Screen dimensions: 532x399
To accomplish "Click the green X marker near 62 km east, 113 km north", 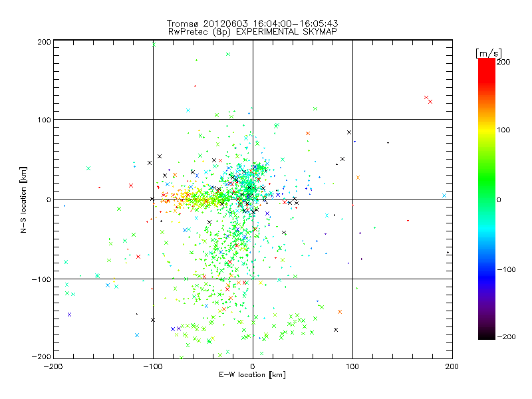I will click(315, 109).
